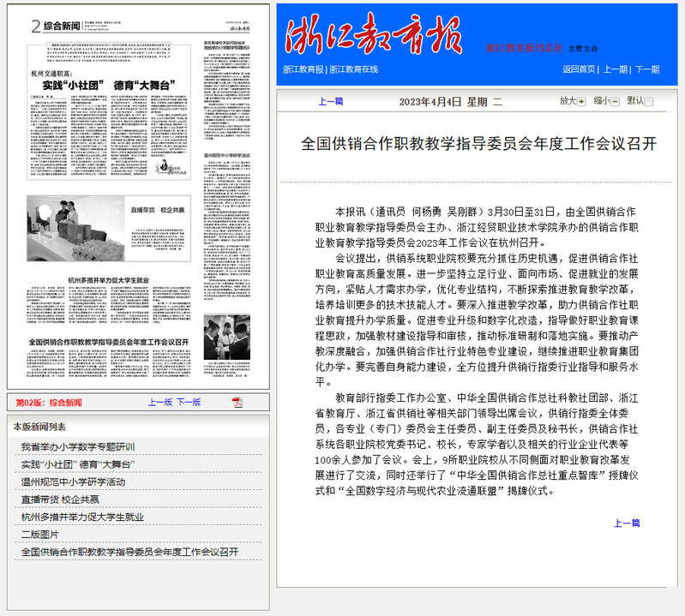Open the 二版图片 list entry
The image size is (685, 616).
click(40, 535)
